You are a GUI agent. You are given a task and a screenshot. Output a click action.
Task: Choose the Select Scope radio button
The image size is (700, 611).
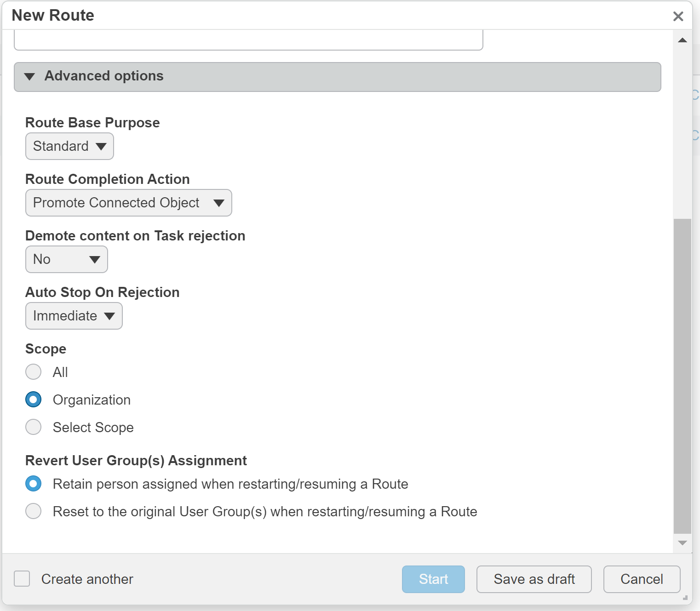(x=34, y=427)
